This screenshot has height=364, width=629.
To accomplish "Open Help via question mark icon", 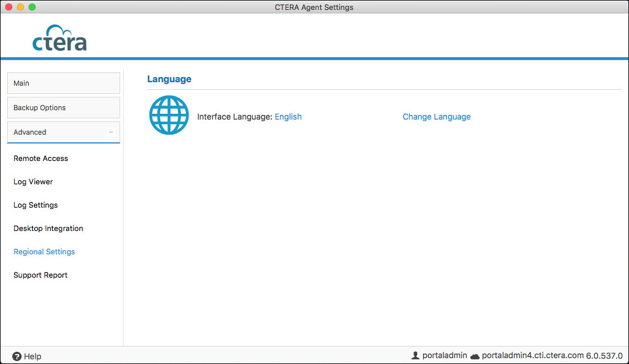I will pyautogui.click(x=17, y=356).
